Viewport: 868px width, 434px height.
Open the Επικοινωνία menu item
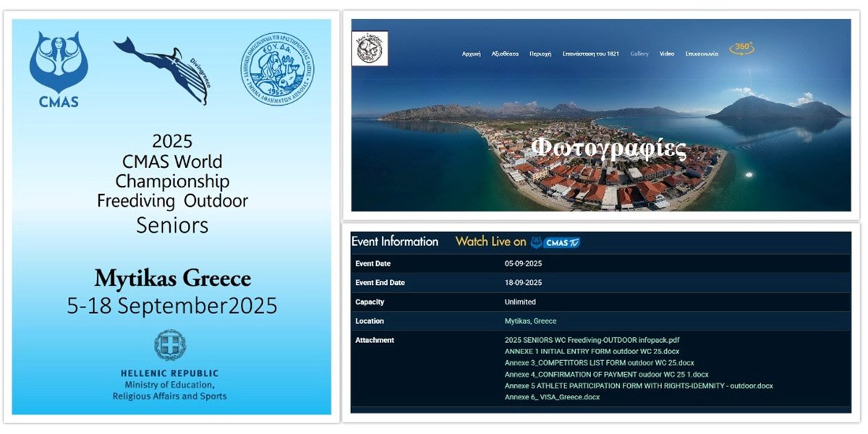[702, 54]
